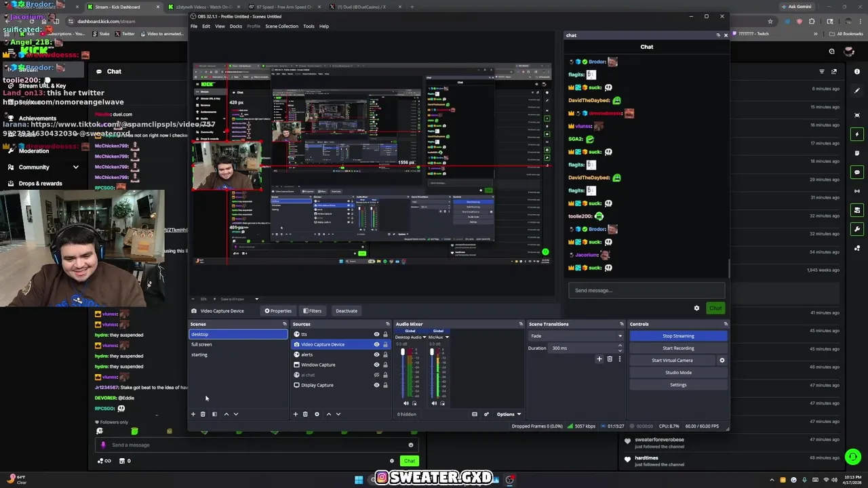Open Audio Mixer Options dropdown
The image size is (868, 488).
[x=509, y=414]
